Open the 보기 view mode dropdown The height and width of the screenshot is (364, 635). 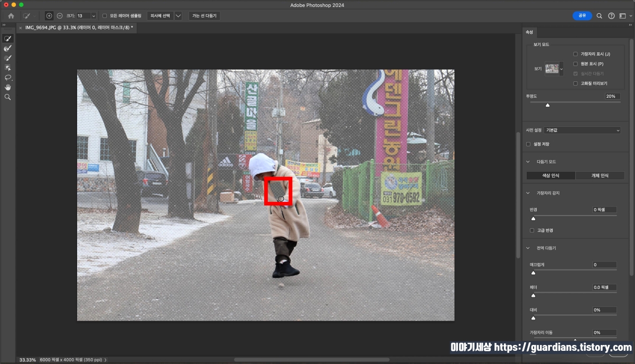coord(561,69)
